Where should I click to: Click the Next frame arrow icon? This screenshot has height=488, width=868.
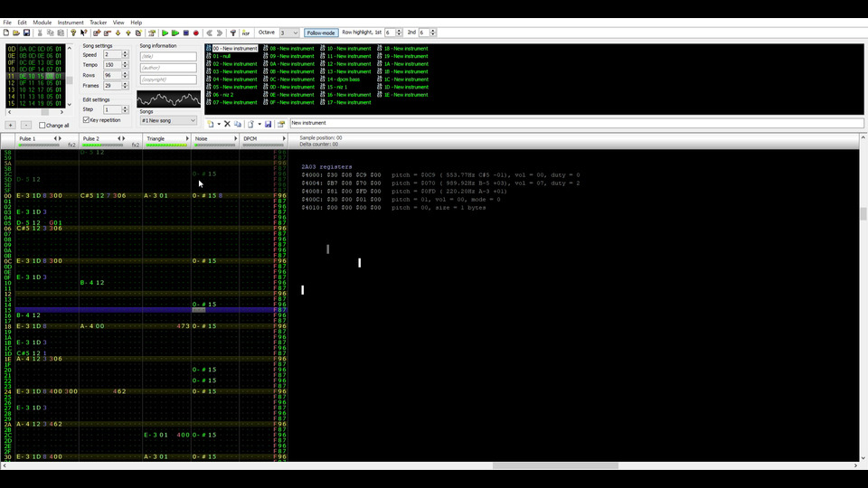coord(220,33)
